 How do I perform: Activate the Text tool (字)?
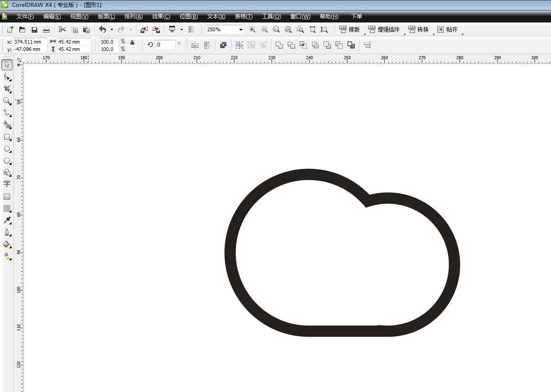(7, 184)
